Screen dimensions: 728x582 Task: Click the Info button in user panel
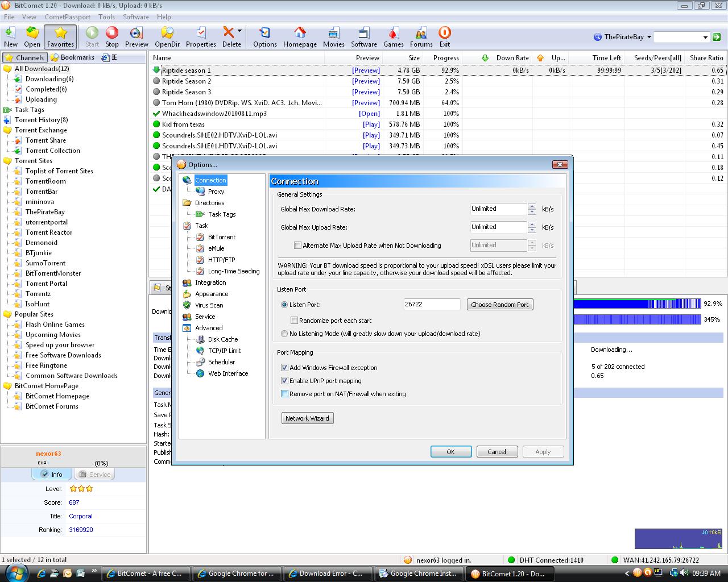52,475
